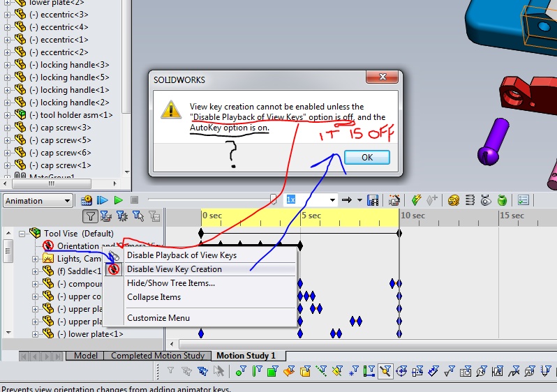Toggle the highlighted Filter Midpoints icon
Viewport: 557px width, 392px height.
385,371
